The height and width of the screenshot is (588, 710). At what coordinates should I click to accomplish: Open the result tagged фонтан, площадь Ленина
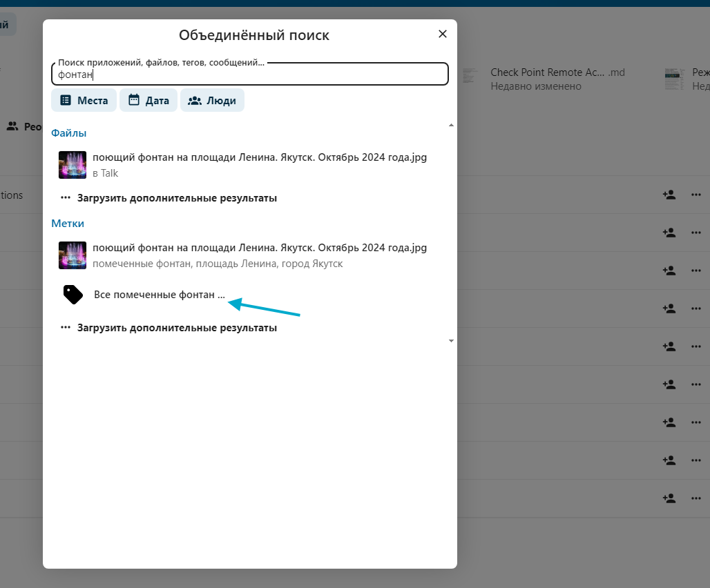click(x=260, y=255)
